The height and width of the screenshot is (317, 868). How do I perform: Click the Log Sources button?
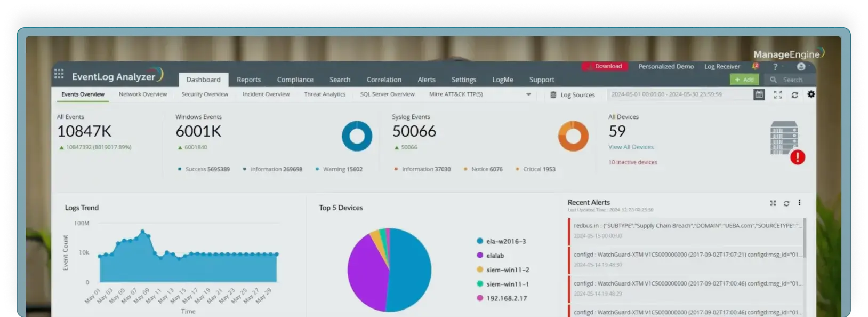coord(572,94)
